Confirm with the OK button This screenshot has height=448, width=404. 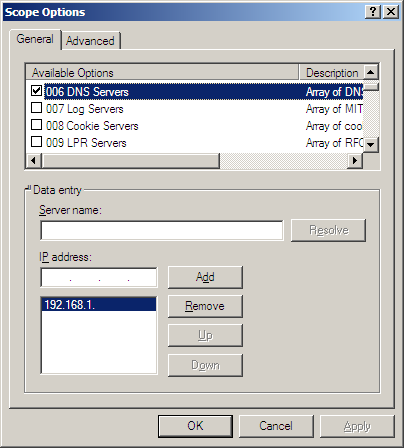(x=195, y=426)
